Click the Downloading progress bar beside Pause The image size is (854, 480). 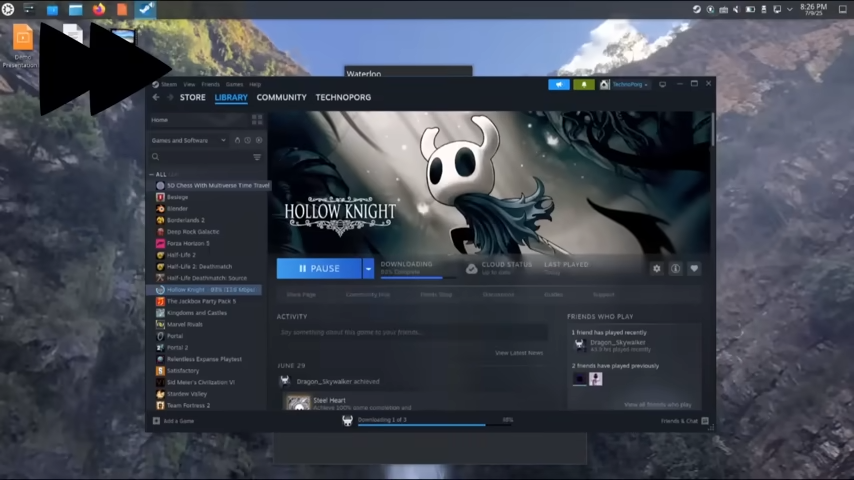(x=418, y=278)
